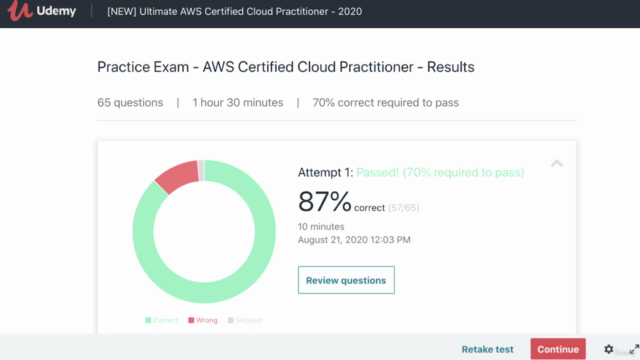Image resolution: width=640 pixels, height=360 pixels.
Task: Click the Retake test link
Action: [487, 349]
